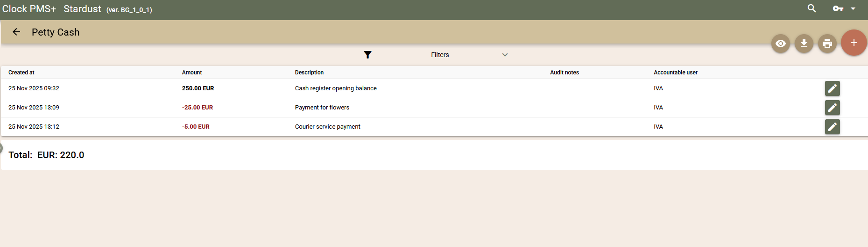The width and height of the screenshot is (868, 247).
Task: Select the 250.00 EUR amount
Action: [x=198, y=88]
